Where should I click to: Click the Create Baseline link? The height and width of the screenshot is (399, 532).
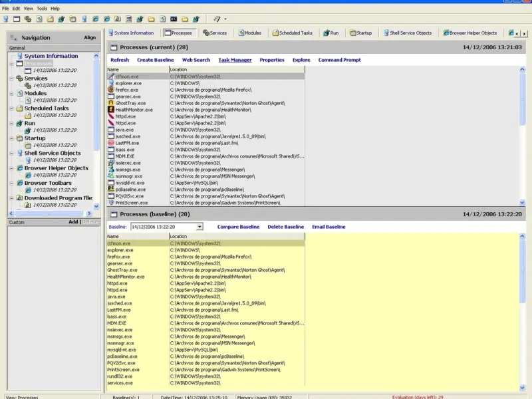(x=155, y=60)
